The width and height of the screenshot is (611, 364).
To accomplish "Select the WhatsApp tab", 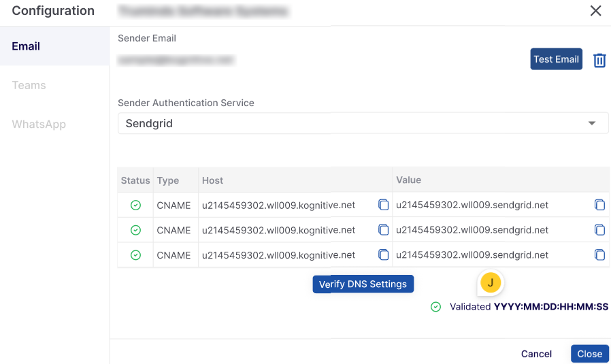I will pyautogui.click(x=39, y=125).
